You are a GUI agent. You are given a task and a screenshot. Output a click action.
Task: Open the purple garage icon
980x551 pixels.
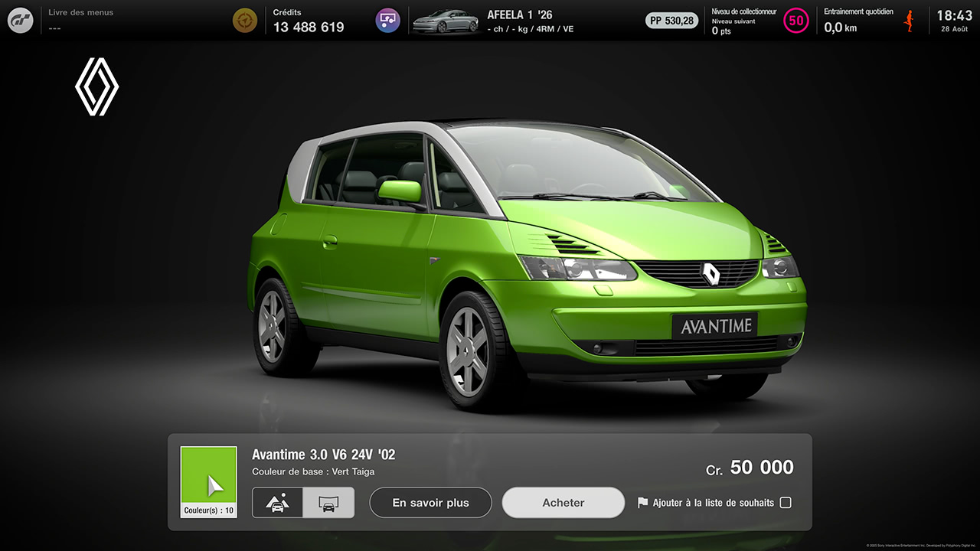pos(388,21)
